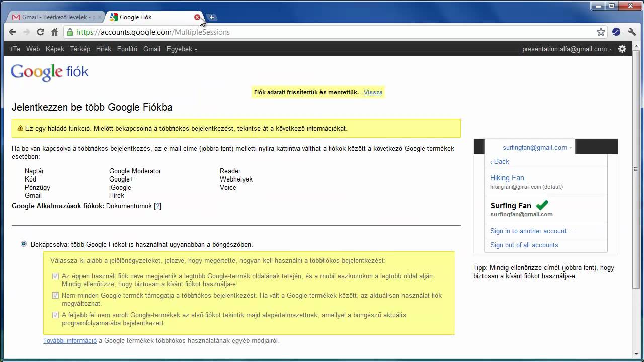The height and width of the screenshot is (362, 644).
Task: Bookmark this page with the star icon
Action: tap(601, 32)
